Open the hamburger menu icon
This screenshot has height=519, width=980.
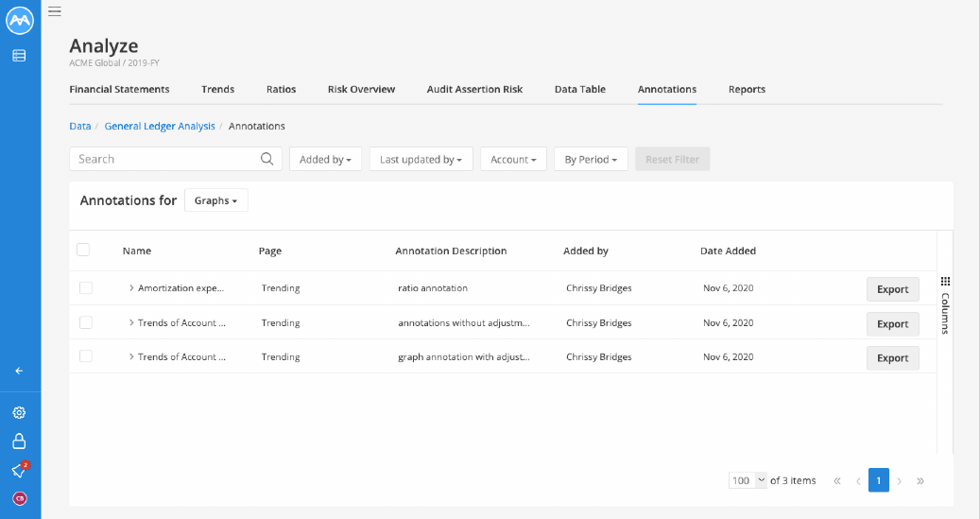[55, 11]
